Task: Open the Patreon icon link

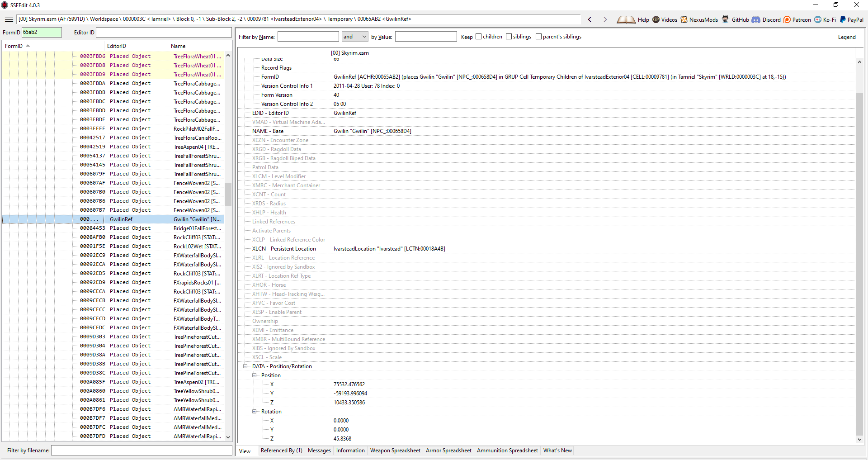Action: click(x=787, y=19)
